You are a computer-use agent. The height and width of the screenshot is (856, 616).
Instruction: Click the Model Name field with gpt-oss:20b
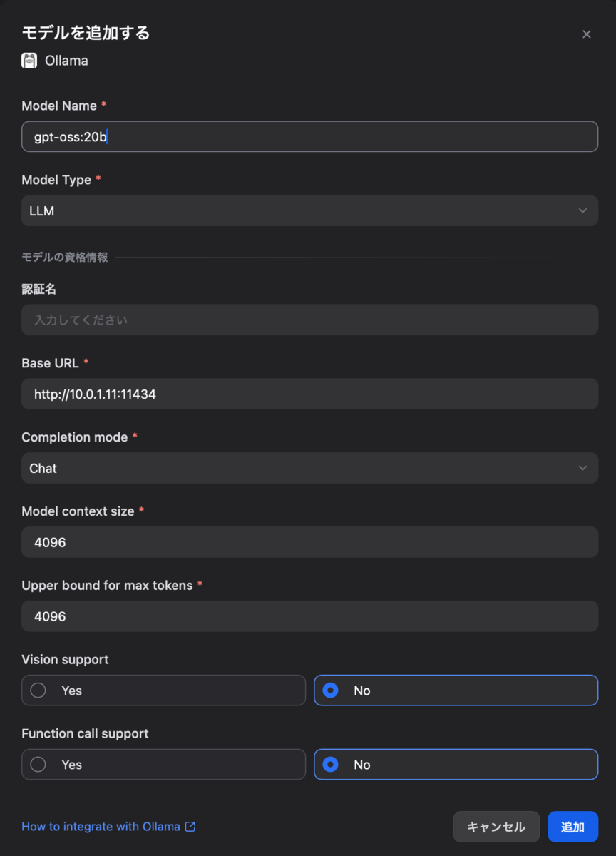coord(309,136)
